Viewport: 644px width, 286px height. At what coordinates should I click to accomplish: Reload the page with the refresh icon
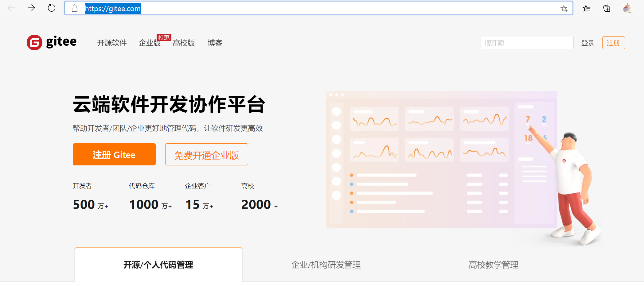pyautogui.click(x=52, y=8)
